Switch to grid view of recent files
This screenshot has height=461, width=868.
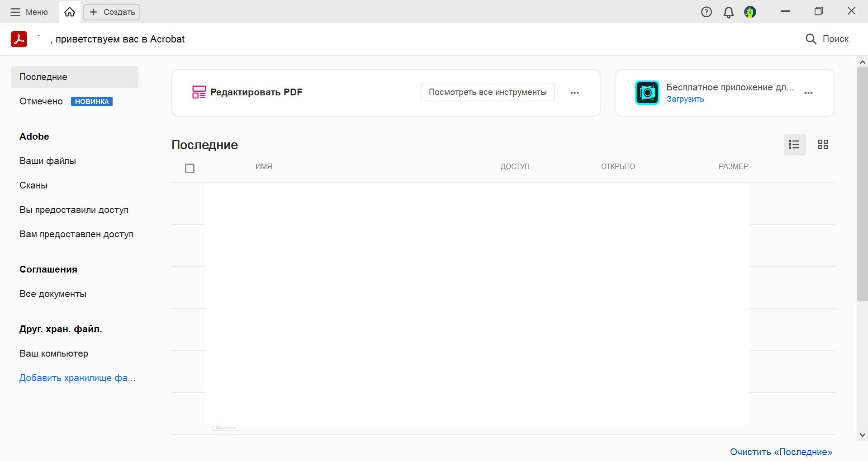point(823,144)
